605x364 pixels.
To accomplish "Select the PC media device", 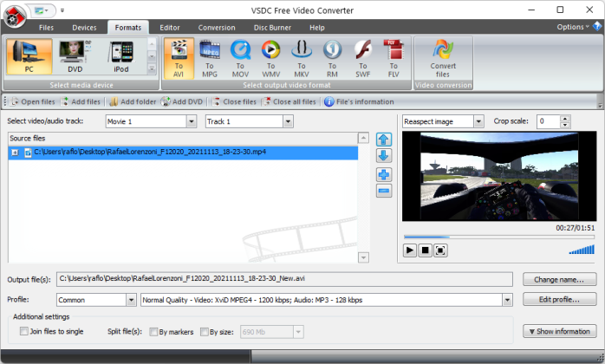I will pyautogui.click(x=29, y=56).
